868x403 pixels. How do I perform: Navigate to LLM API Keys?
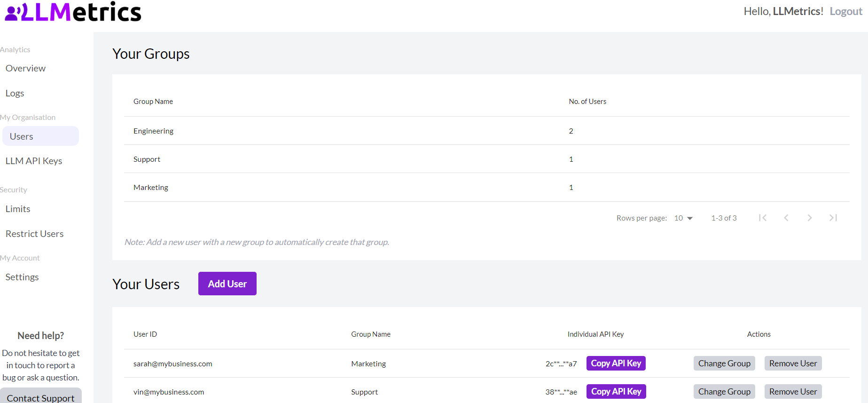point(34,161)
